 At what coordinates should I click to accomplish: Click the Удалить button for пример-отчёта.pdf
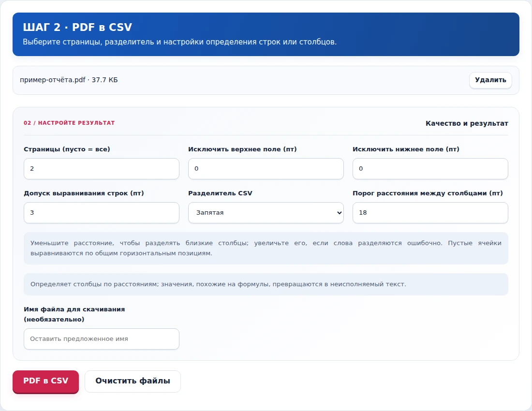pos(490,80)
